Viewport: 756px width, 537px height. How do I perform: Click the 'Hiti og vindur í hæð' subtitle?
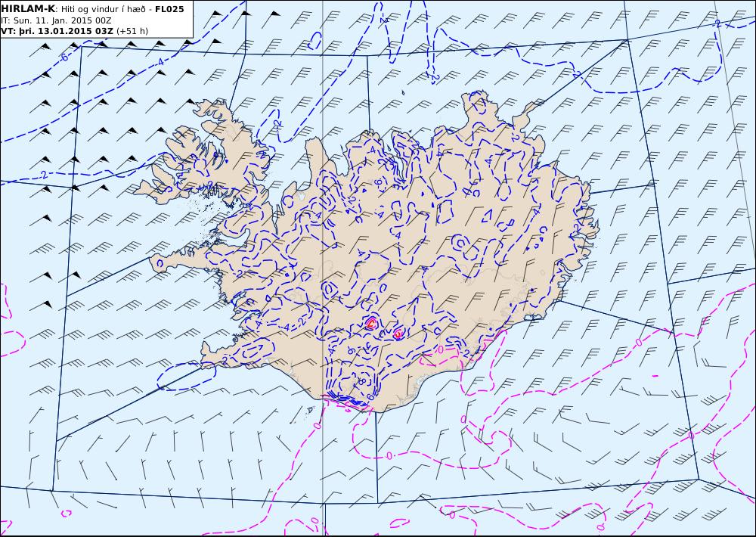click(x=103, y=9)
